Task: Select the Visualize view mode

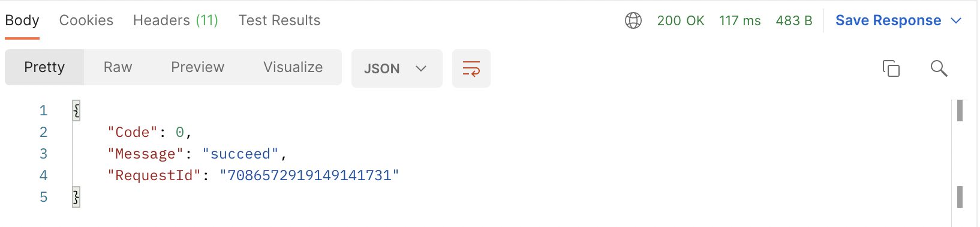Action: (293, 67)
